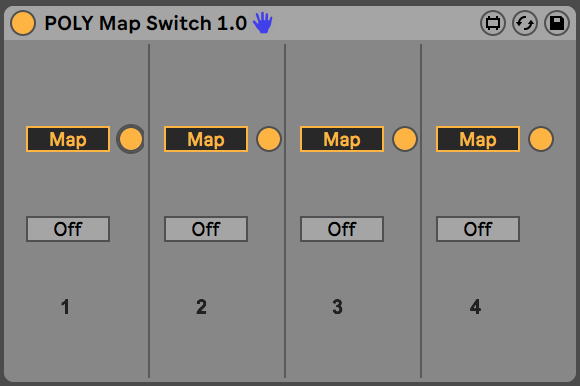Viewport: 580px width, 386px height.
Task: Click the blue hand icon in title bar
Action: coord(263,23)
